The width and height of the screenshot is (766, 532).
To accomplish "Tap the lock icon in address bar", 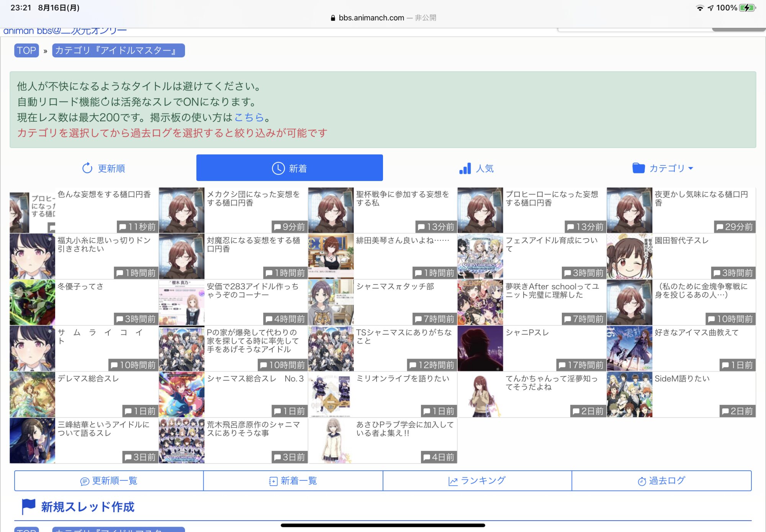I will (x=333, y=18).
